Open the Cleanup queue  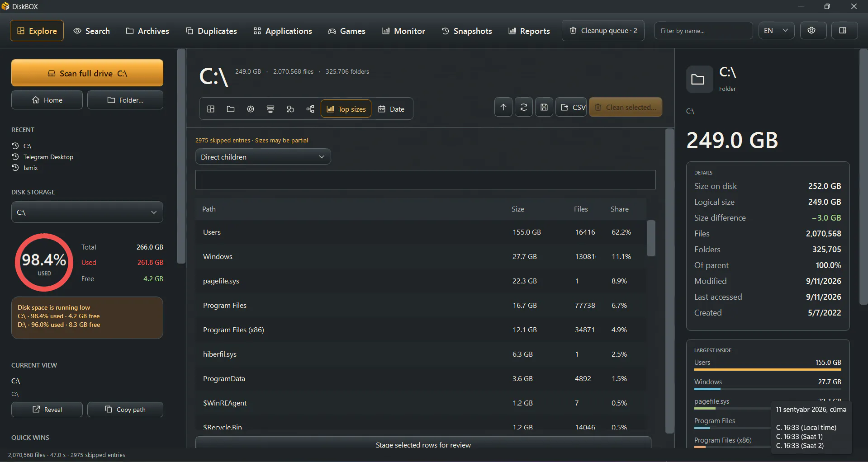coord(603,31)
